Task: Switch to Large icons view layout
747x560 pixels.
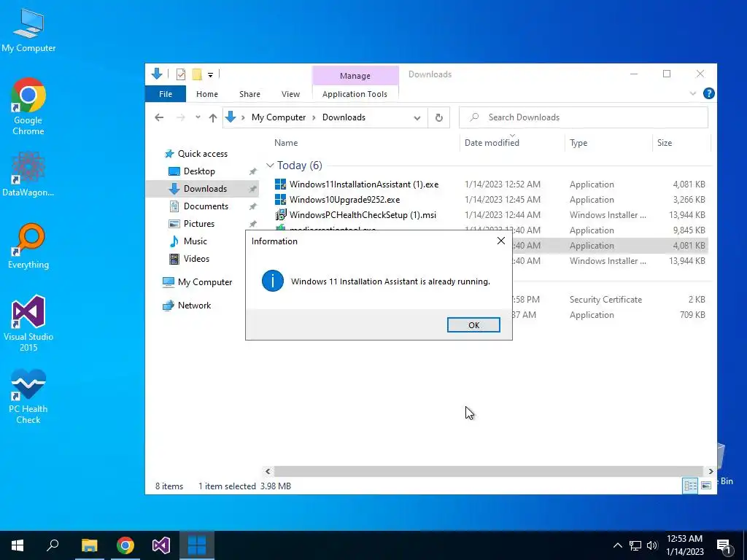Action: (x=706, y=485)
